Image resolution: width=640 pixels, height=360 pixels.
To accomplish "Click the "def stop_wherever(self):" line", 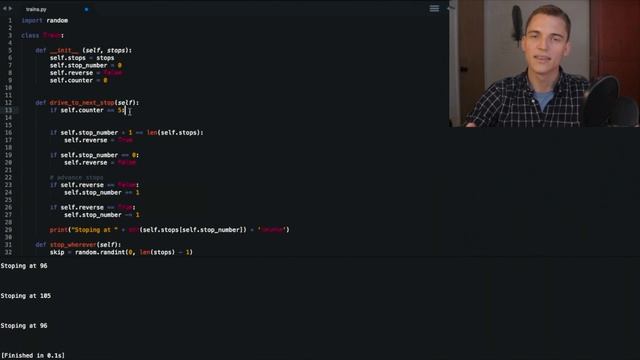I will pyautogui.click(x=78, y=245).
